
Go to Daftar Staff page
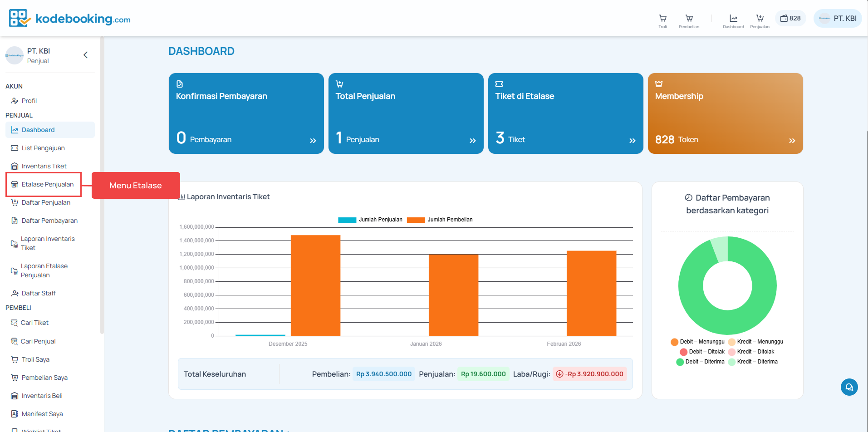click(x=39, y=293)
